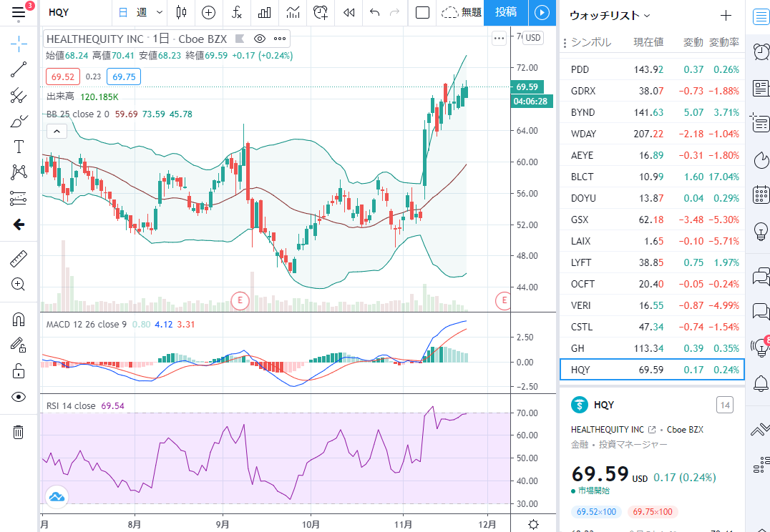Toggle hide all drawings eye

pos(19,397)
